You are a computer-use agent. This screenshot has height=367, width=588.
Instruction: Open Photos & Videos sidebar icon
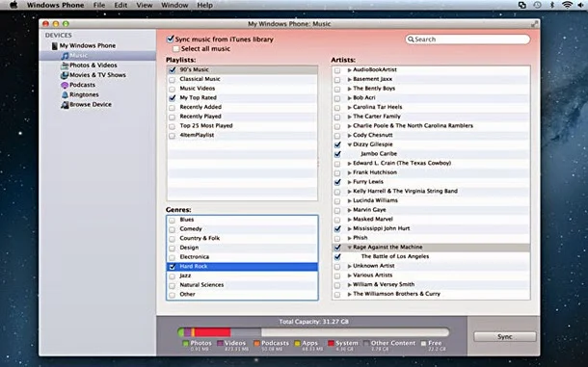pos(65,66)
